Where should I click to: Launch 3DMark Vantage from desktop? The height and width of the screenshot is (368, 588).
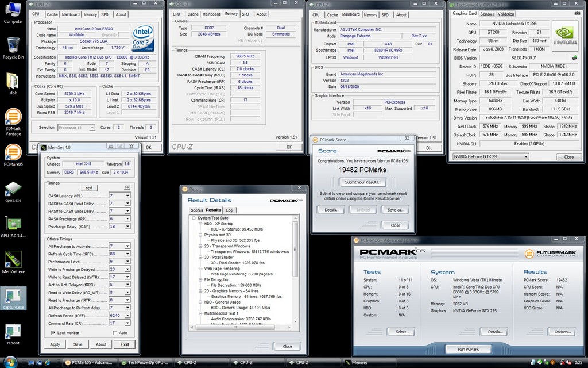point(13,122)
